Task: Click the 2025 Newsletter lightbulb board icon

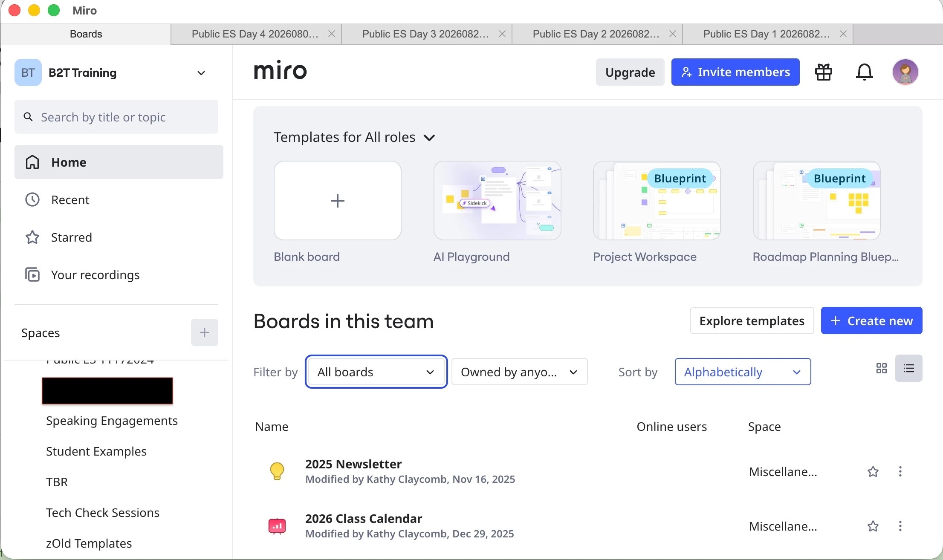Action: coord(277,472)
